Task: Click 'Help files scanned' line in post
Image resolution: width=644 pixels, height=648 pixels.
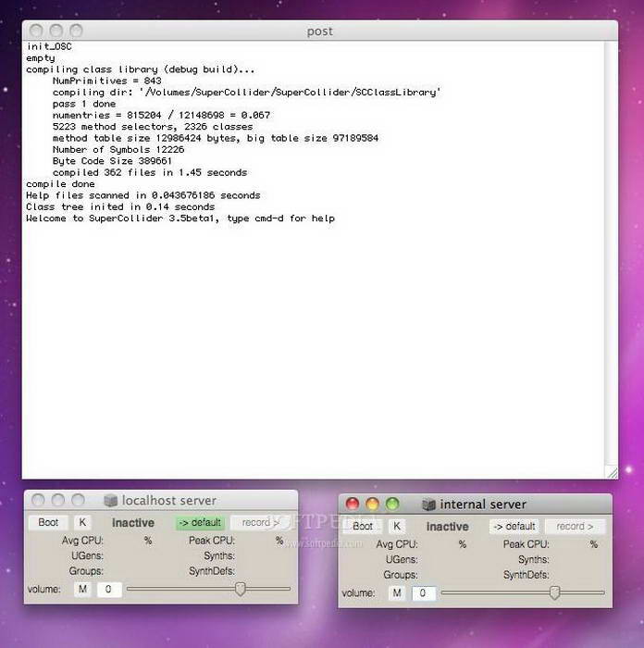Action: pos(142,195)
